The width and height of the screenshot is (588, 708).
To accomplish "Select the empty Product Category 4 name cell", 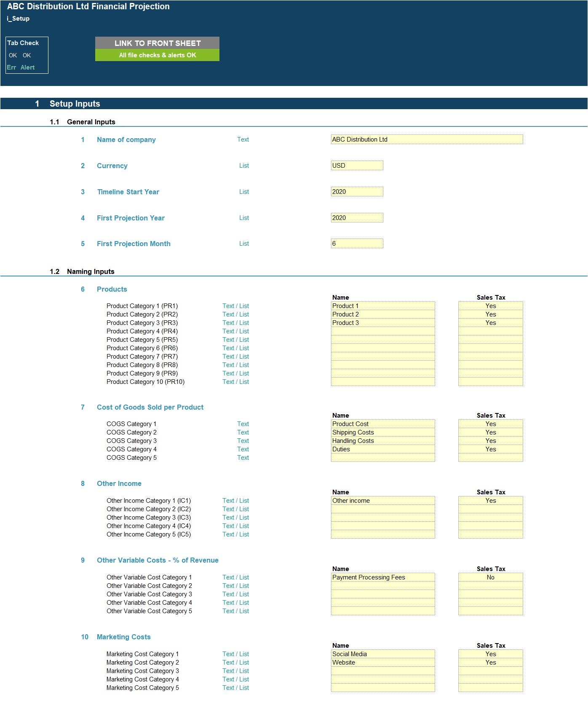I will 383,331.
